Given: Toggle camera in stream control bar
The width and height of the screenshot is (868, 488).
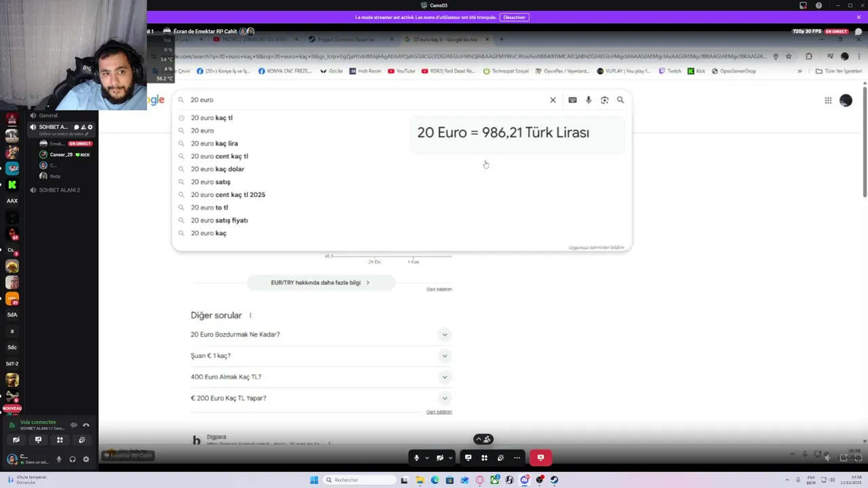Looking at the screenshot, I should click(439, 457).
